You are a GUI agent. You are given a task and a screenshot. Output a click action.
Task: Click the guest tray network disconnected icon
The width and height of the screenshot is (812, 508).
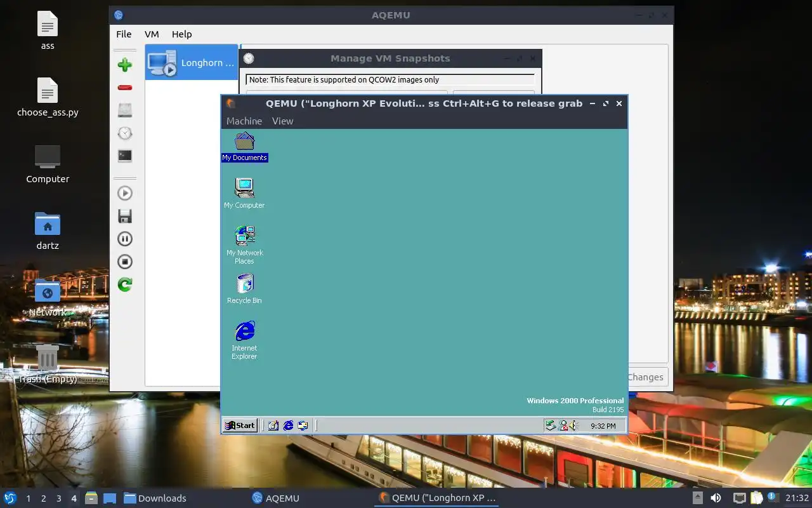[563, 425]
